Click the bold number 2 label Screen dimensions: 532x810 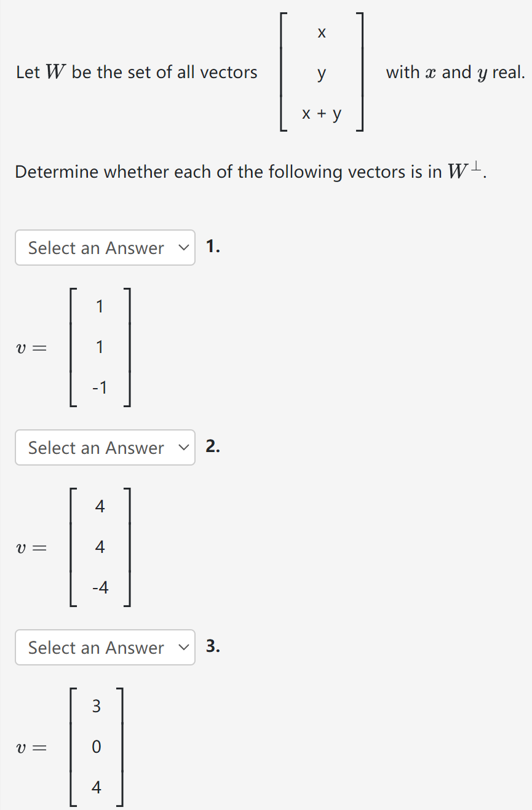pos(212,447)
